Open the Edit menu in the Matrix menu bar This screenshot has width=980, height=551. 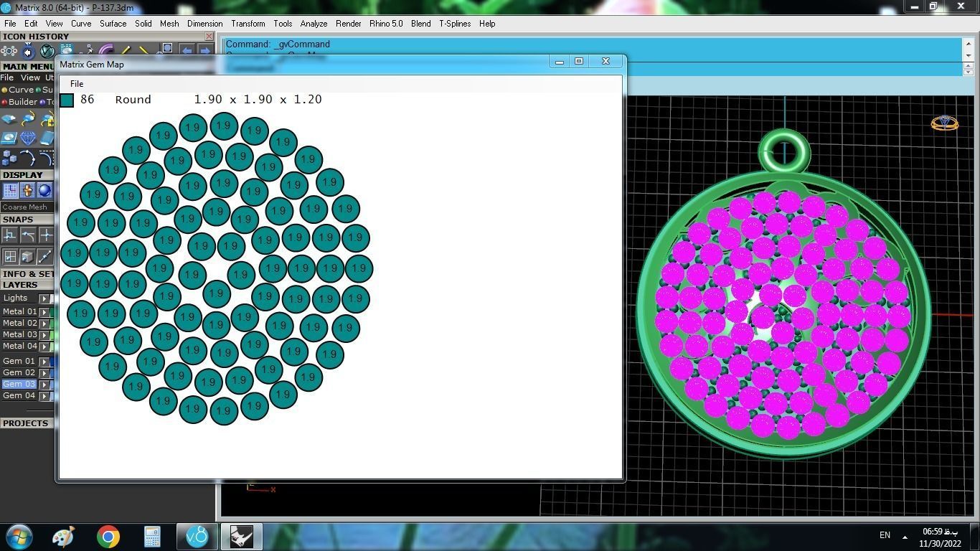pos(31,24)
